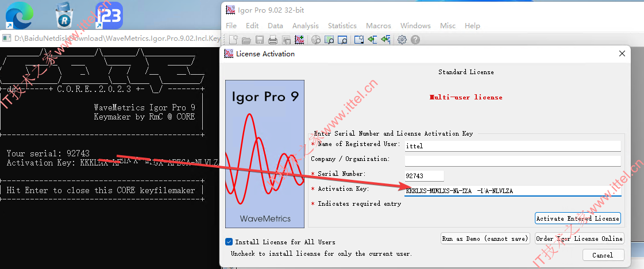The image size is (644, 269).
Task: Click the 123 desktop shortcut icon
Action: point(109,16)
